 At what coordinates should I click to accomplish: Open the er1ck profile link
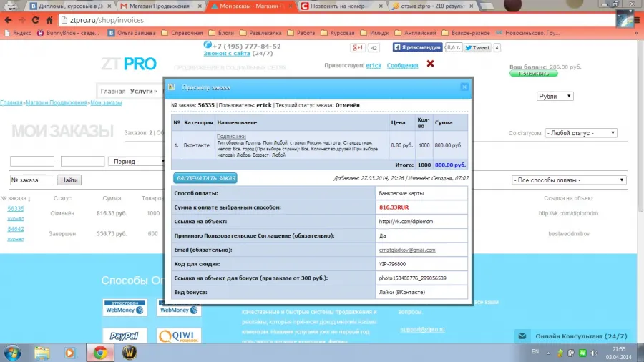374,66
